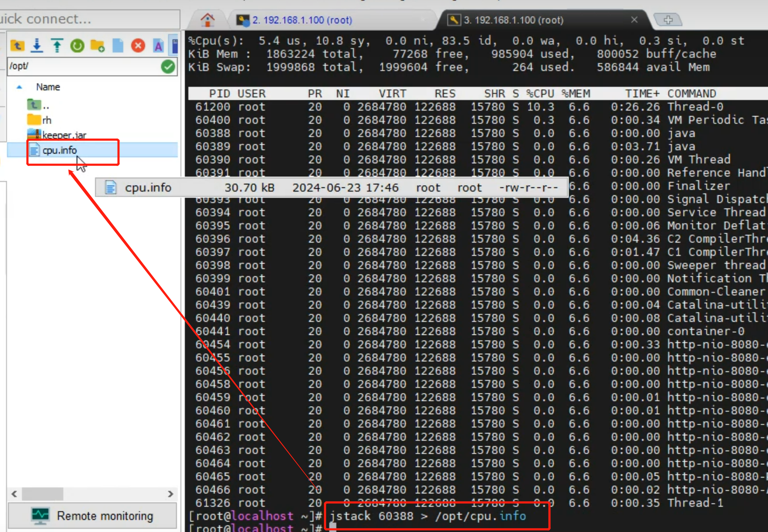This screenshot has width=768, height=532.
Task: Click the parent directory folder icon
Action: [17, 46]
